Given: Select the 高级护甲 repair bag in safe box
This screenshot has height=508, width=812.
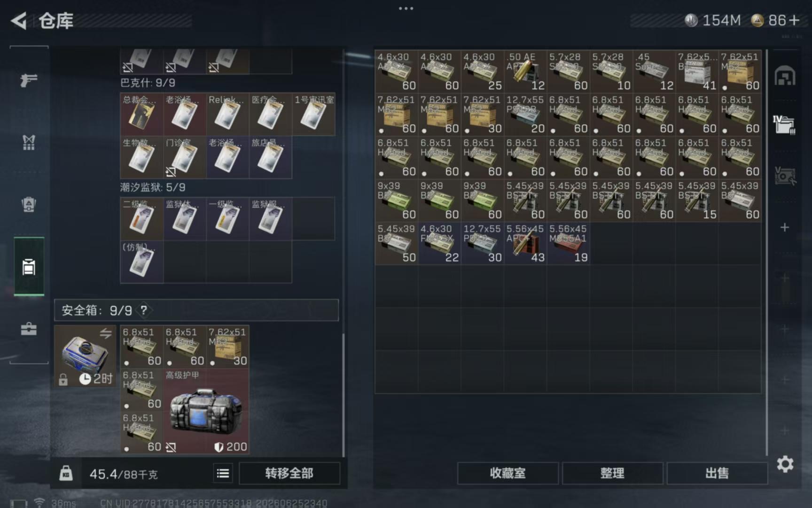Looking at the screenshot, I should (x=206, y=411).
